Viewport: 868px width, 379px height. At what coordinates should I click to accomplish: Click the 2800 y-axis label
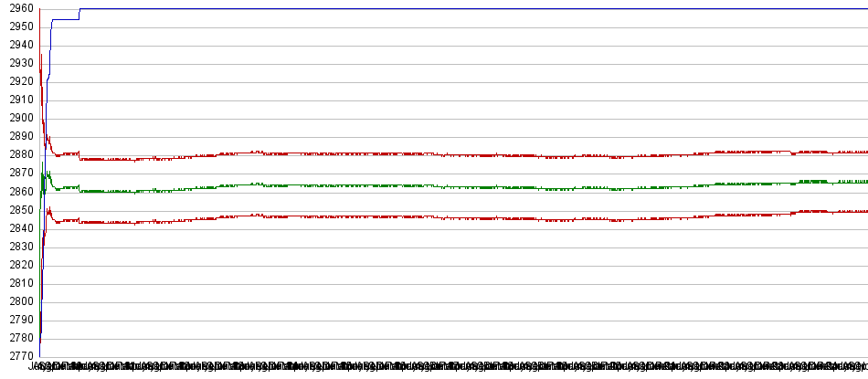coord(17,301)
